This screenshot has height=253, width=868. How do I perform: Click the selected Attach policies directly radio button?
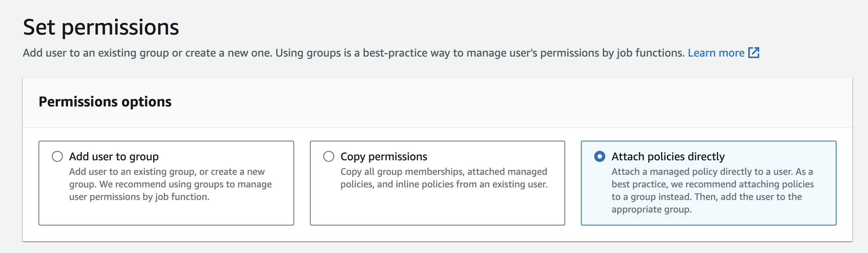[x=600, y=156]
